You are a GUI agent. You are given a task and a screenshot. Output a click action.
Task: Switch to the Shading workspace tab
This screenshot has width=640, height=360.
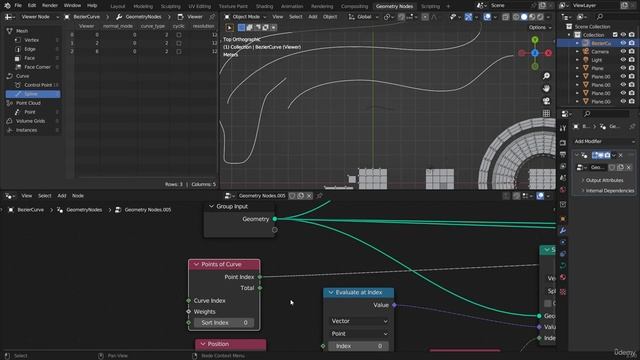pos(264,6)
